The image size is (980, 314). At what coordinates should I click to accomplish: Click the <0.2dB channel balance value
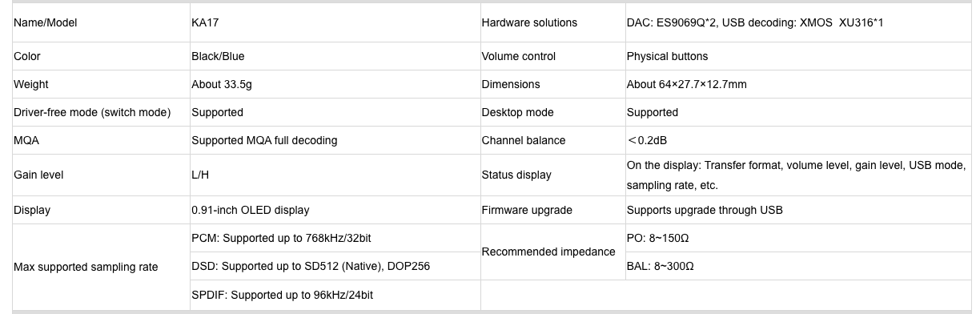(x=648, y=140)
